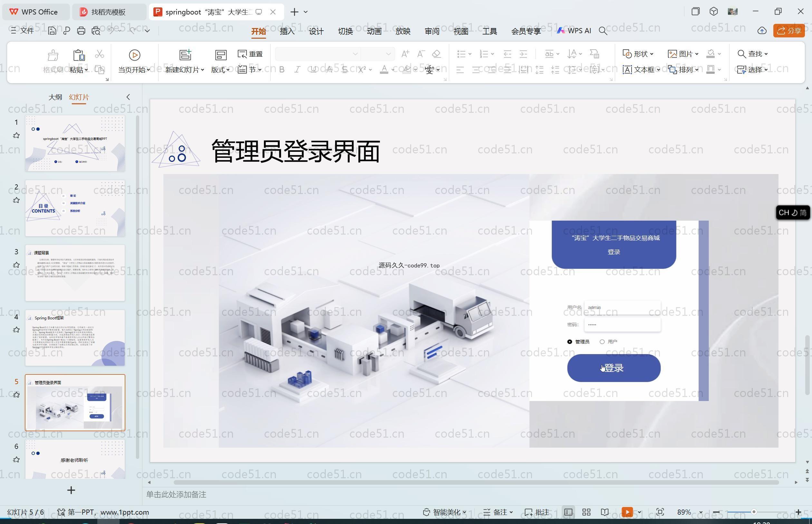This screenshot has width=812, height=524.
Task: Select slide 4 Spring Boot框架 thumbnail
Action: click(x=75, y=338)
